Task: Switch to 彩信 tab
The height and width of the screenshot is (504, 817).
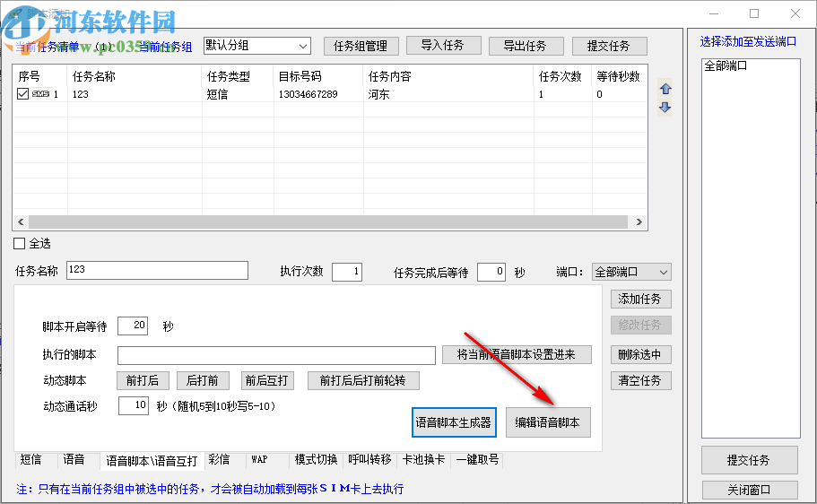Action: pos(220,460)
